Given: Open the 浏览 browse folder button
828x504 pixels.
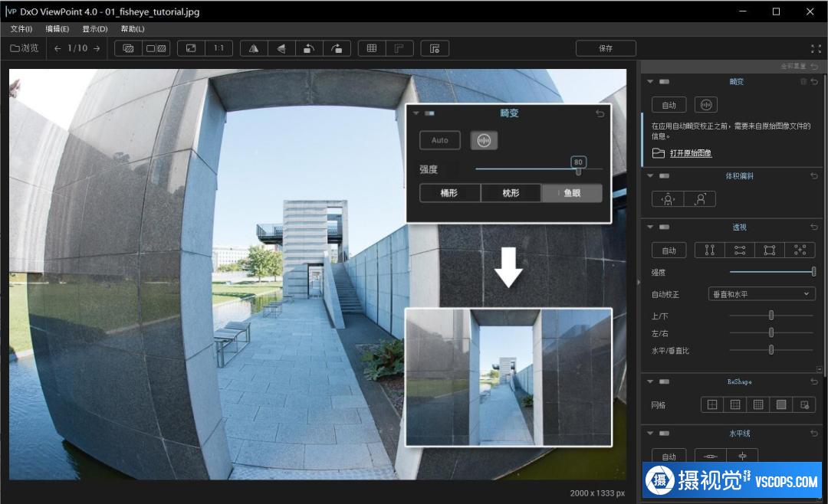Looking at the screenshot, I should [x=25, y=48].
